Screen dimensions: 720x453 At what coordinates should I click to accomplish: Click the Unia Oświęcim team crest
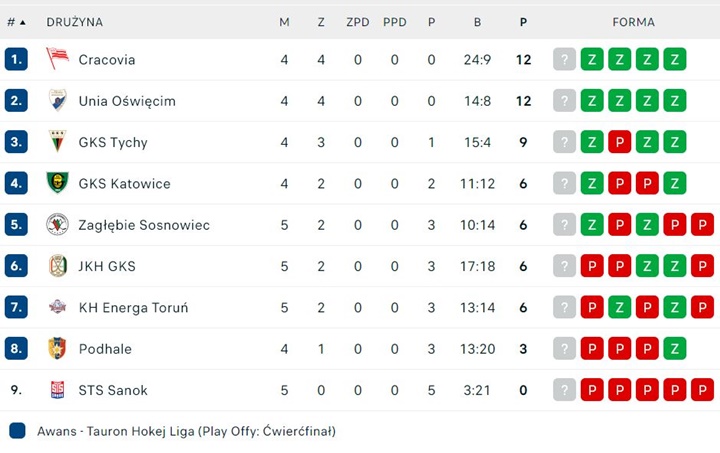pos(57,101)
